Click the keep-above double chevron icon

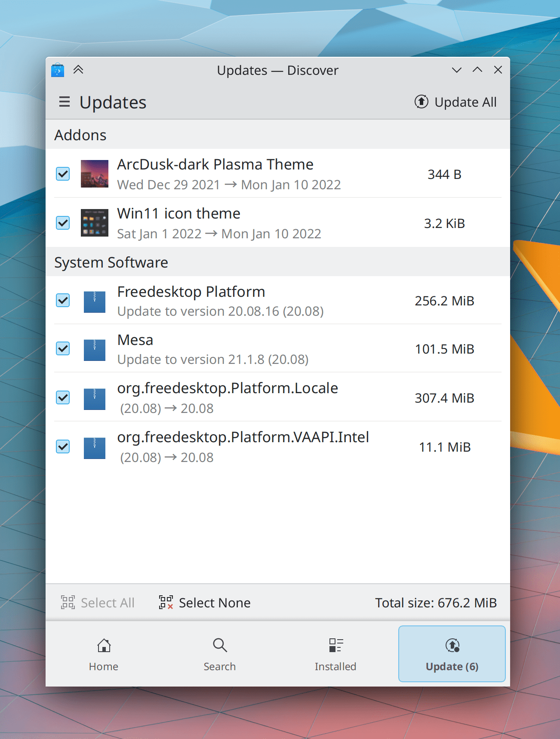(78, 69)
